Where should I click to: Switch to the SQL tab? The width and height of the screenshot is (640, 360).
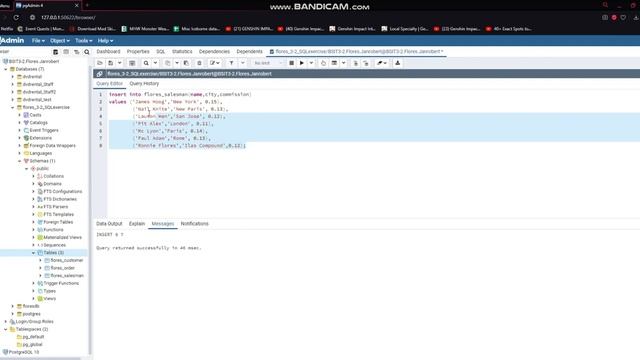point(161,51)
